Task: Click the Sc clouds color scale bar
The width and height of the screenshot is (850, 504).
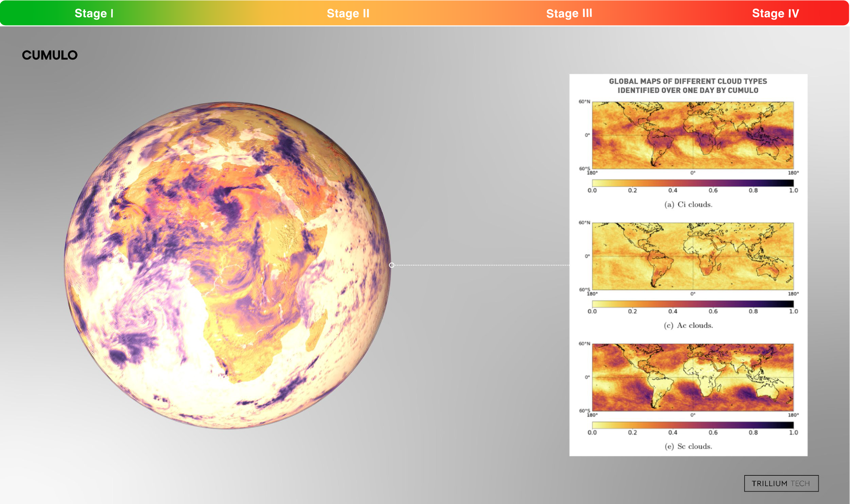Action: click(693, 425)
